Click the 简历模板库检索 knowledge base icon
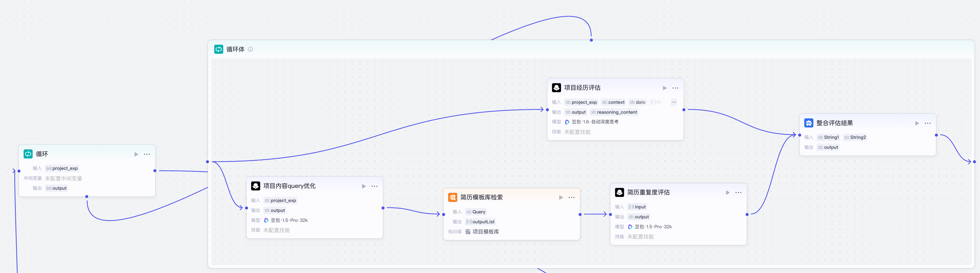 tap(452, 197)
